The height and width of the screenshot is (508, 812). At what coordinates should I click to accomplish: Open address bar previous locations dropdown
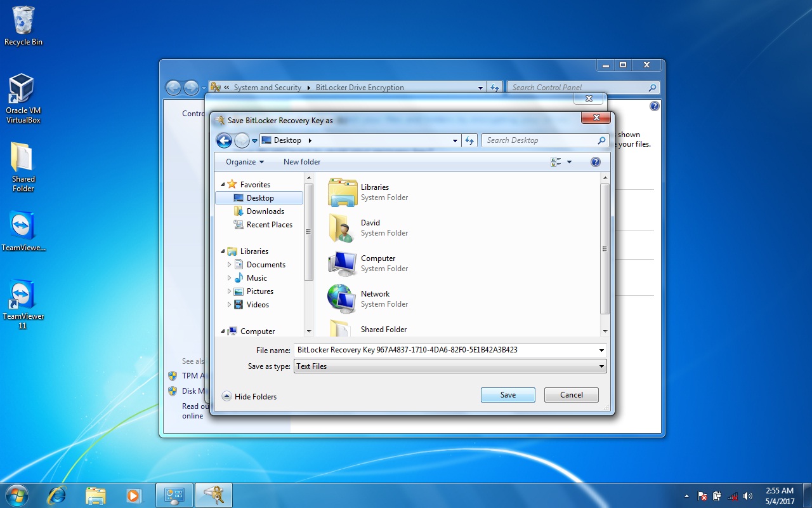455,140
